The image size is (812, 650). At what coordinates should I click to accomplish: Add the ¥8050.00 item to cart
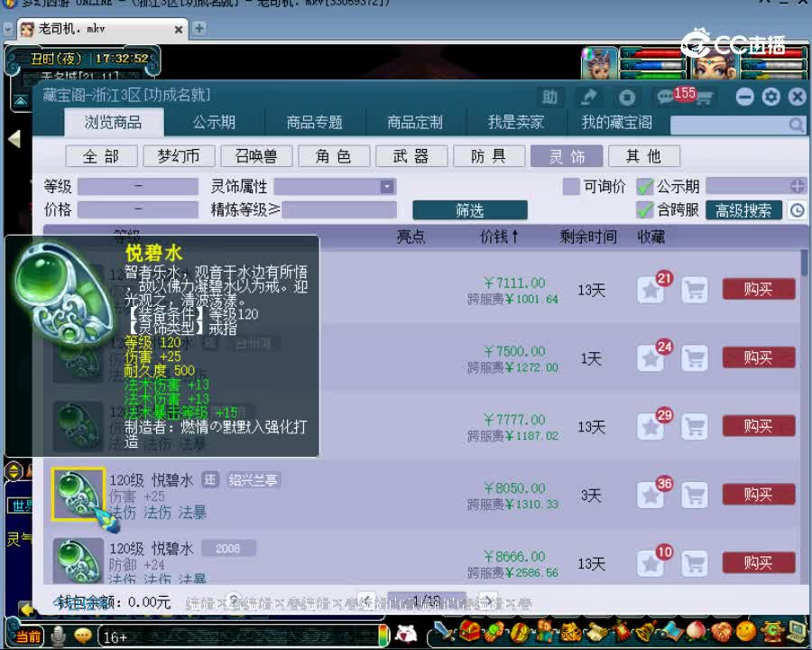tap(695, 495)
